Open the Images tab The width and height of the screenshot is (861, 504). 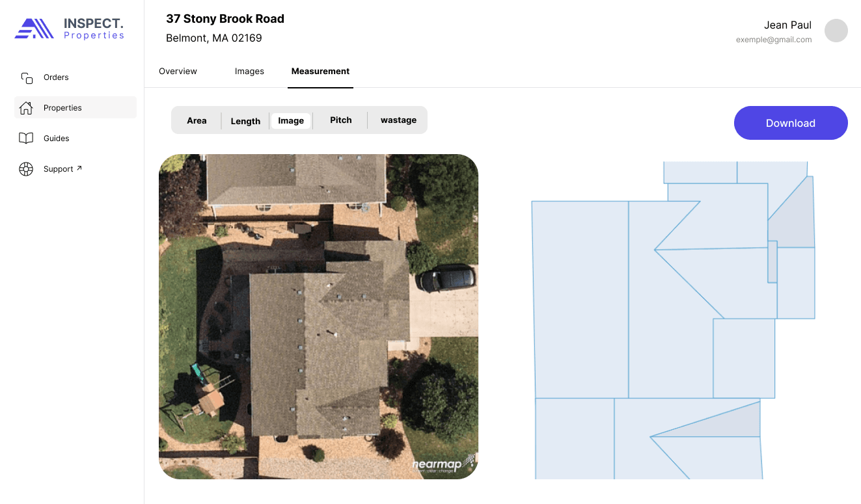249,72
